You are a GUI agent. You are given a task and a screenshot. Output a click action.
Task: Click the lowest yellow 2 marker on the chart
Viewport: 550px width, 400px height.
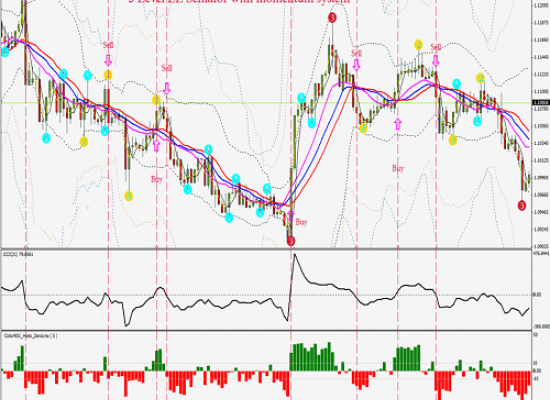coord(129,196)
